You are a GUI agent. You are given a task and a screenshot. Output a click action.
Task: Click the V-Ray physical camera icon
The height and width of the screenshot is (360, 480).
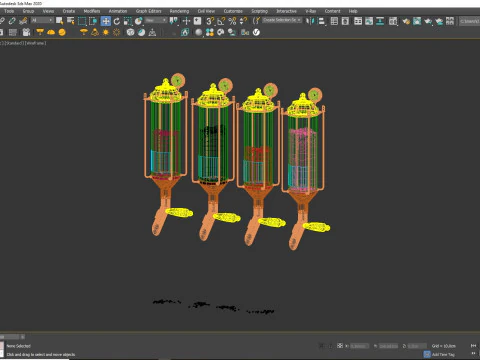(x=26, y=32)
